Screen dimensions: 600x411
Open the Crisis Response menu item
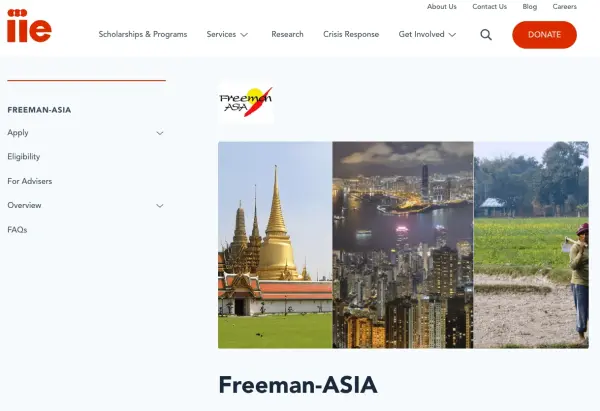[x=351, y=34]
